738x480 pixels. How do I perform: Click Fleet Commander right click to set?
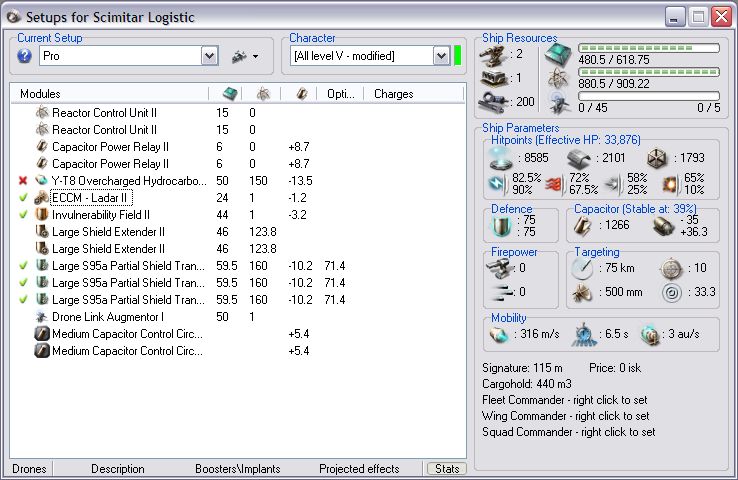(564, 400)
